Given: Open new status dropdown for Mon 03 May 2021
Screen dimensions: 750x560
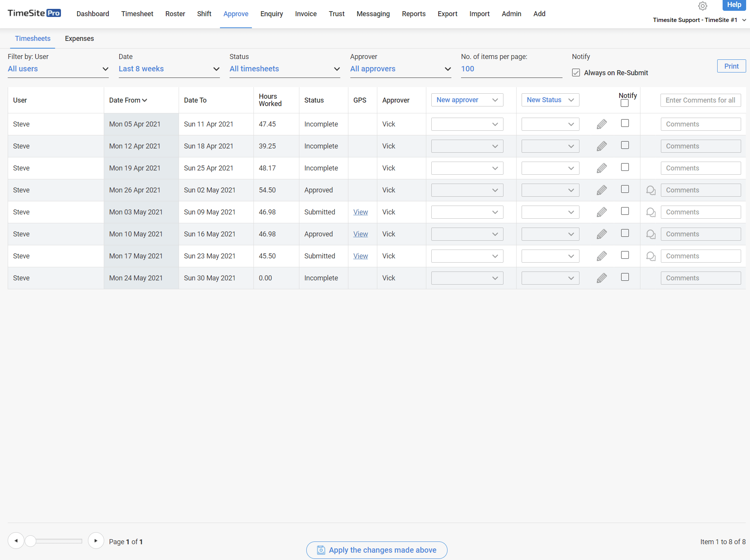Looking at the screenshot, I should pyautogui.click(x=550, y=212).
